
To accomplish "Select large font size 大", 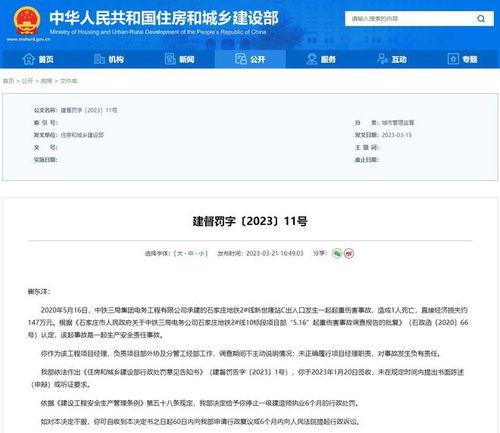I will pyautogui.click(x=180, y=253).
